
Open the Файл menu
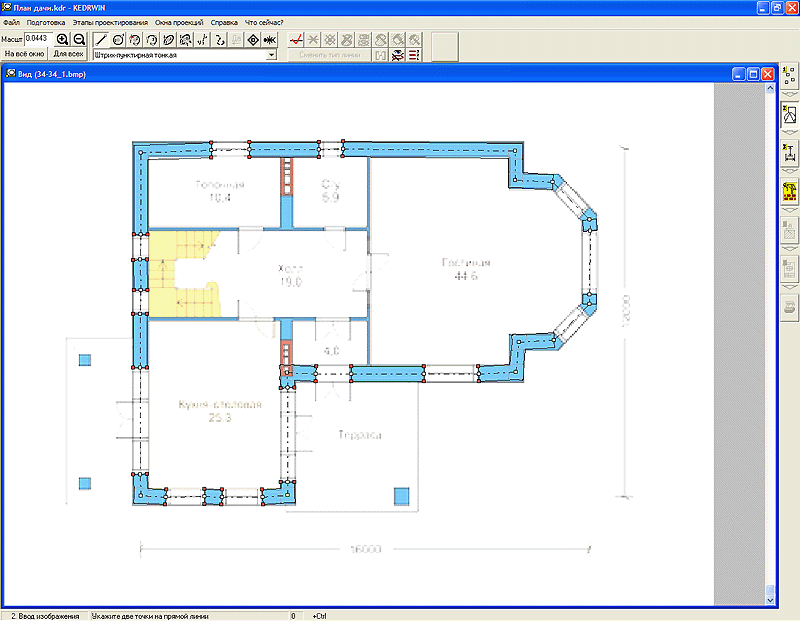tap(11, 22)
